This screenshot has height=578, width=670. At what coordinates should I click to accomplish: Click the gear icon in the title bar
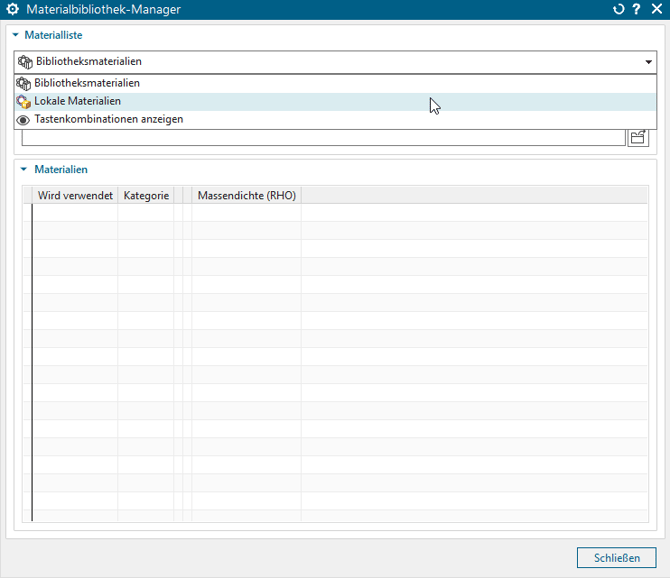[13, 9]
